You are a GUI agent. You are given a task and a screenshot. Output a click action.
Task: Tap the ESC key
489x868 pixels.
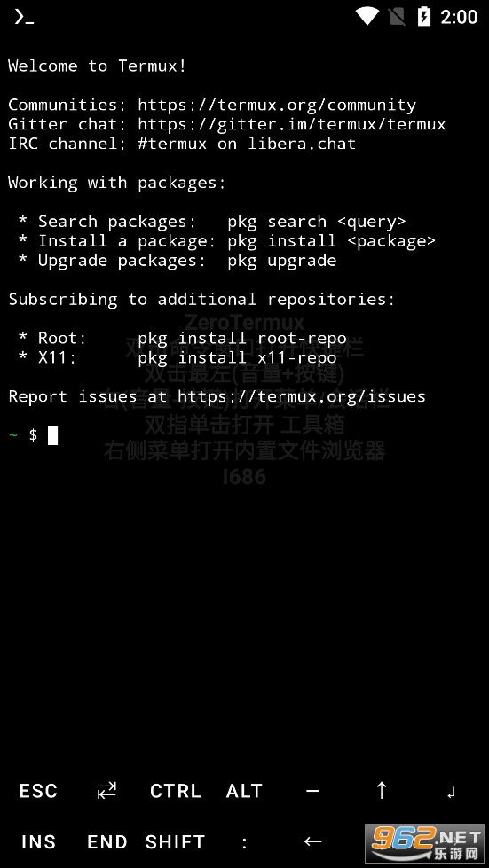[38, 791]
